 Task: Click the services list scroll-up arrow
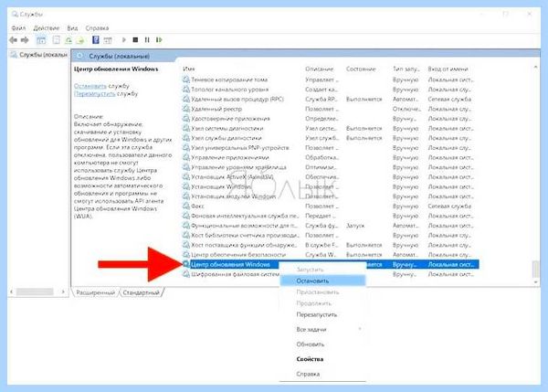pyautogui.click(x=535, y=67)
